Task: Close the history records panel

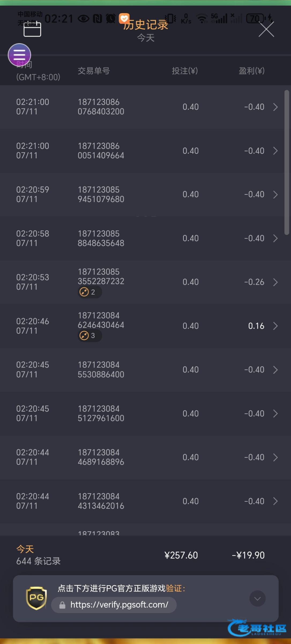Action: click(x=266, y=29)
